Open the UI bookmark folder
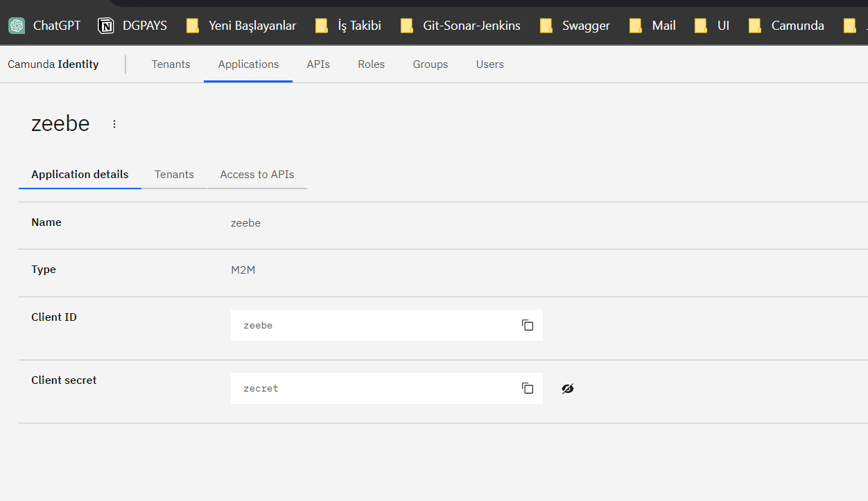The image size is (868, 501). pyautogui.click(x=712, y=26)
